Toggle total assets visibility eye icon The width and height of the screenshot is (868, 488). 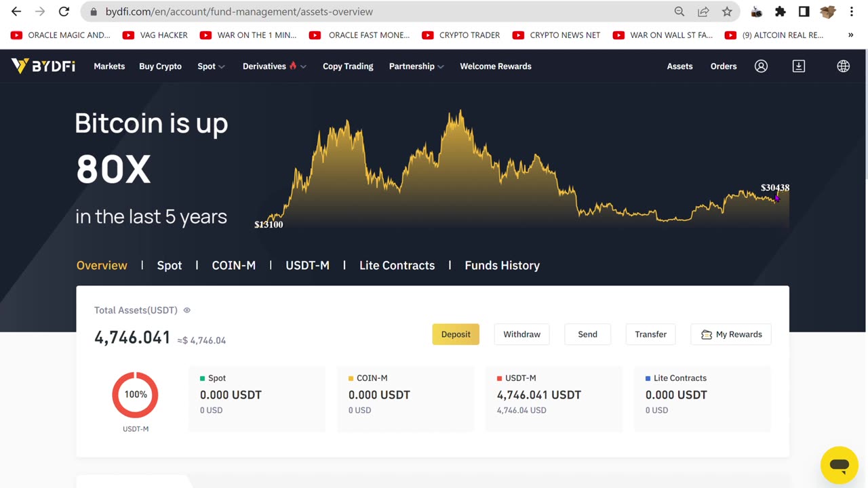point(187,310)
